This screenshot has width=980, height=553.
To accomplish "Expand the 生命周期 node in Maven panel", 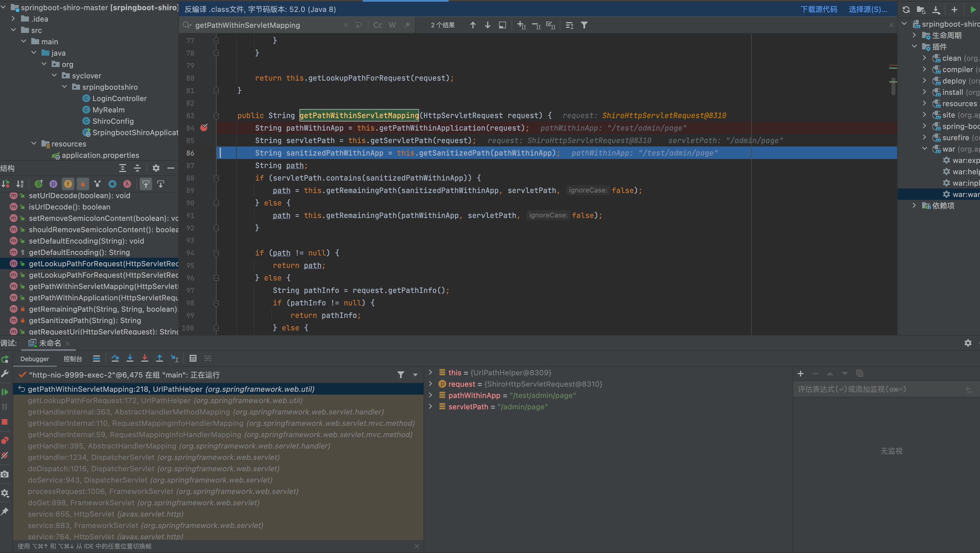I will 915,35.
